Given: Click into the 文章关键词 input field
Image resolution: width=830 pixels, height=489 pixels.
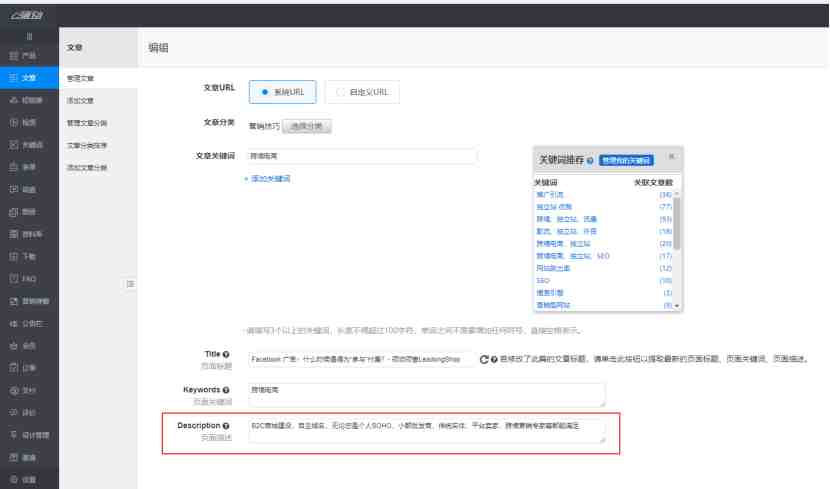Looking at the screenshot, I should [x=363, y=156].
